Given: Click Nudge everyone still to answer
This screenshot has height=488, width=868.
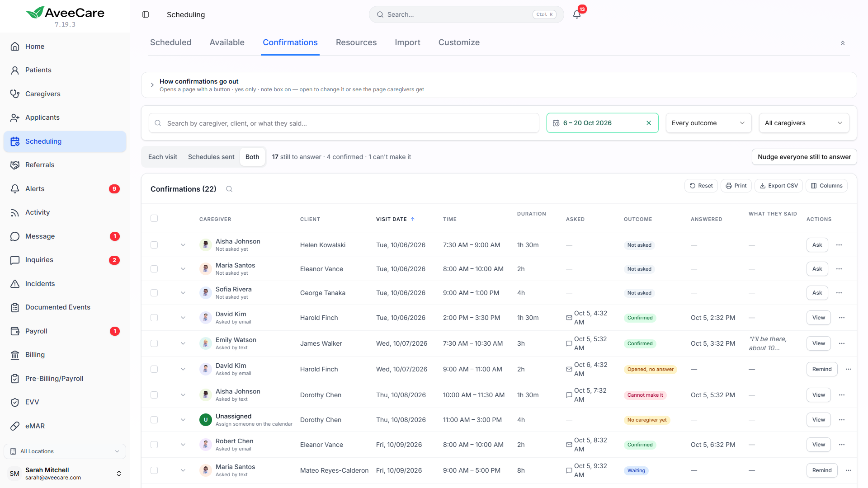Looking at the screenshot, I should [804, 157].
